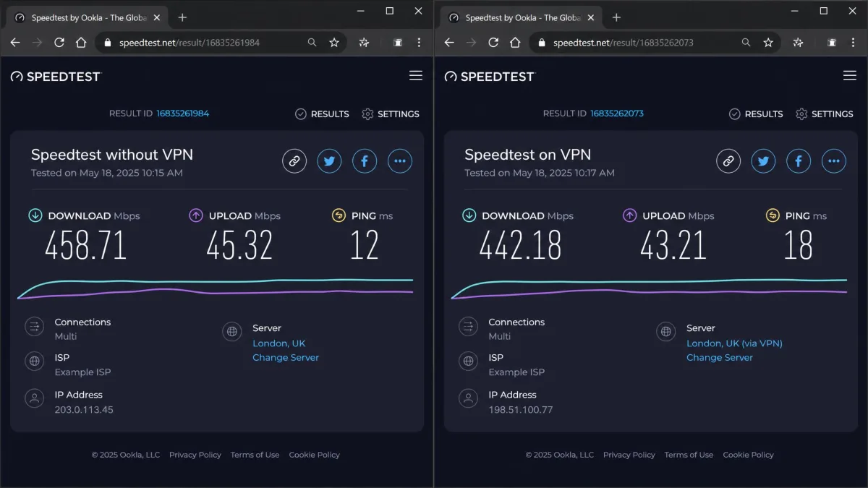Click Change Server in right window
The height and width of the screenshot is (488, 868).
tap(720, 357)
